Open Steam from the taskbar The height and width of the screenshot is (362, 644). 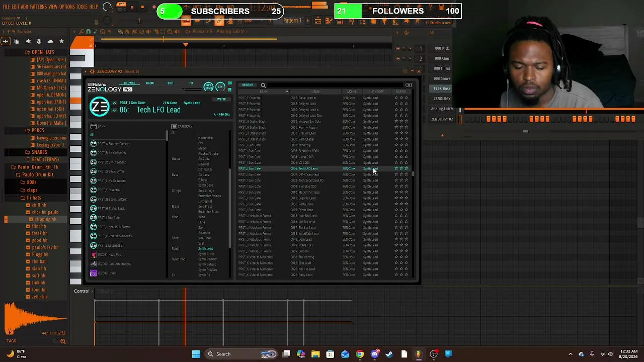click(389, 354)
